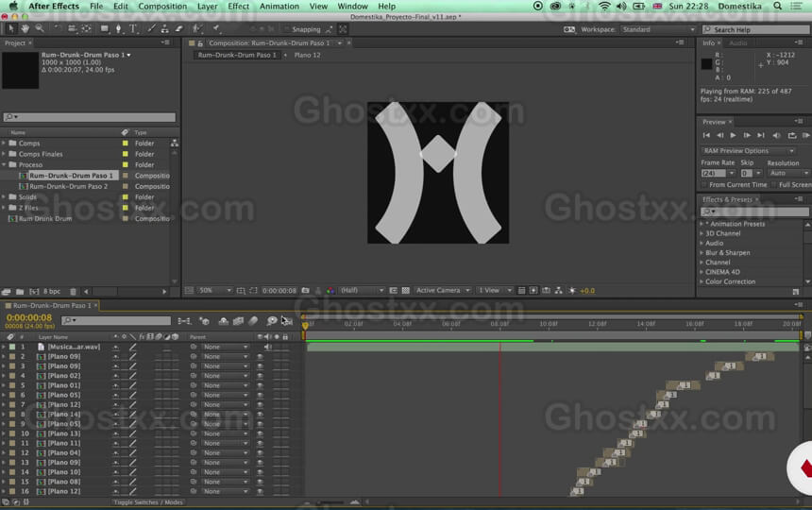Mute audio in the Preview panel

point(776,136)
